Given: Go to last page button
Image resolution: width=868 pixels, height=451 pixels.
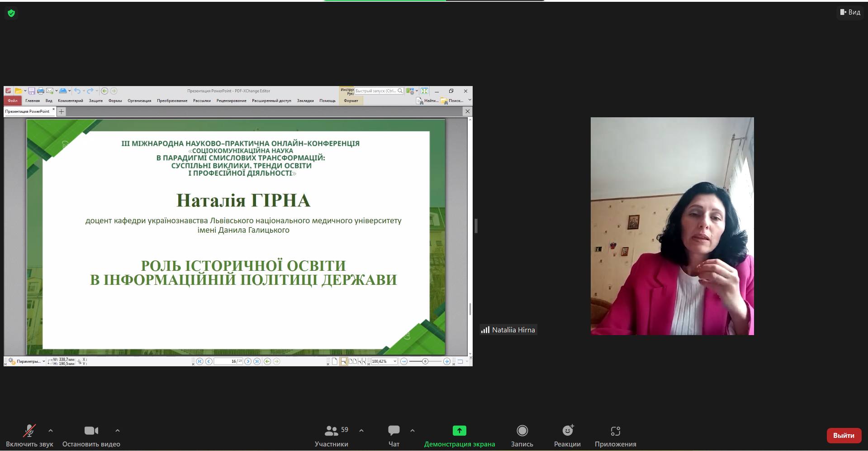Looking at the screenshot, I should (257, 361).
